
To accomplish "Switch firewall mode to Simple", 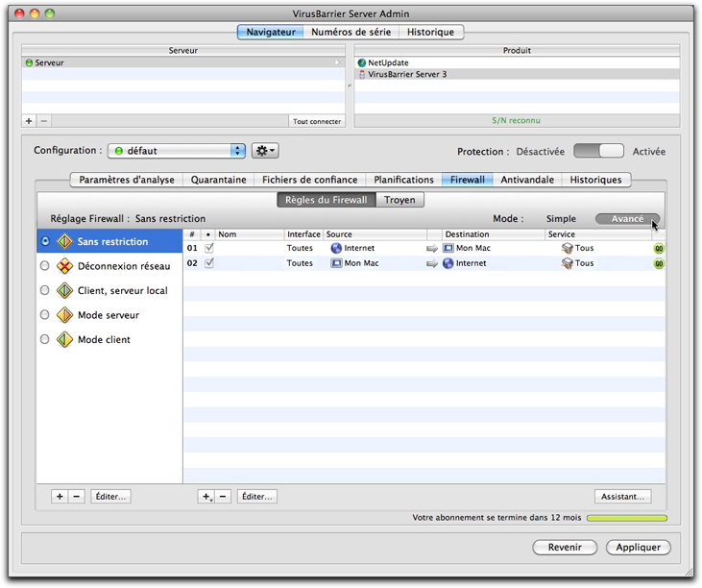I will point(561,218).
